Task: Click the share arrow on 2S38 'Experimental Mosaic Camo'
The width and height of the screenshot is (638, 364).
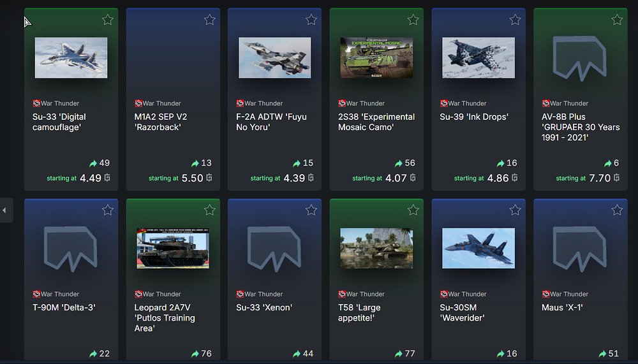Action: point(398,163)
